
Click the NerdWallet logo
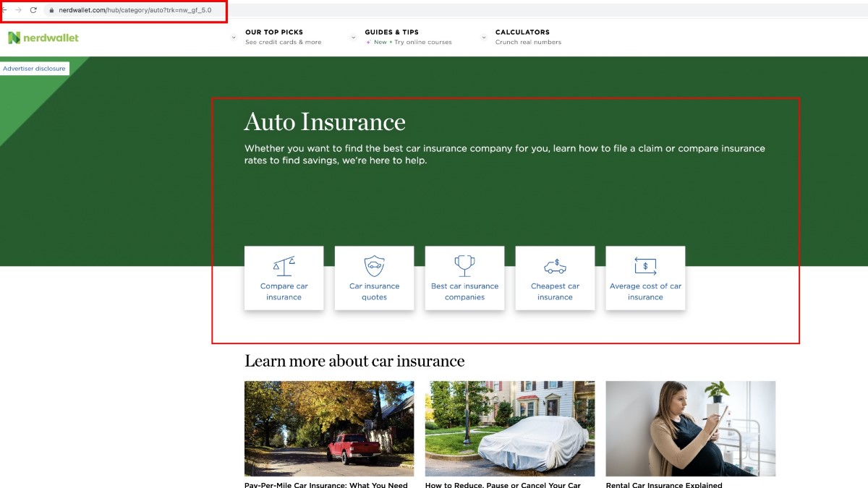[x=43, y=38]
